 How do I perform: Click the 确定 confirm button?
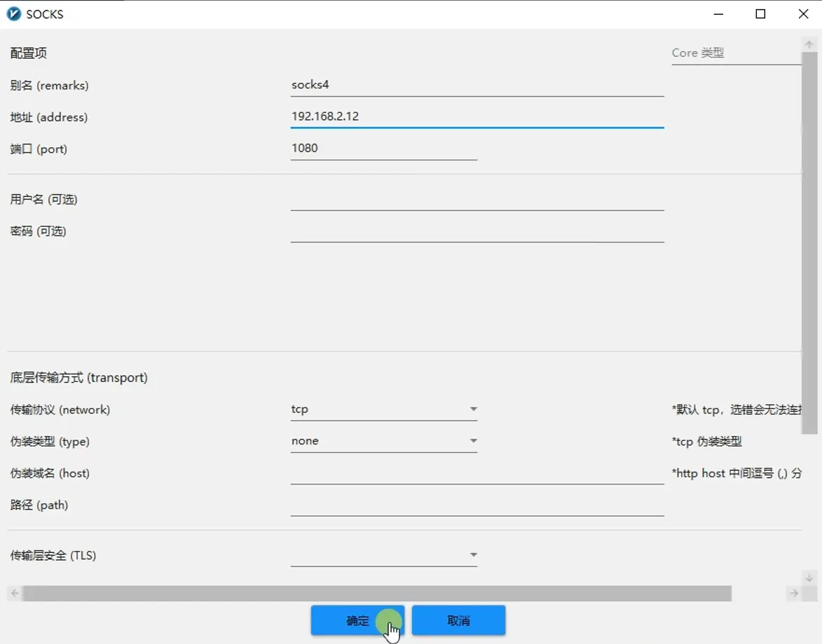click(x=357, y=620)
